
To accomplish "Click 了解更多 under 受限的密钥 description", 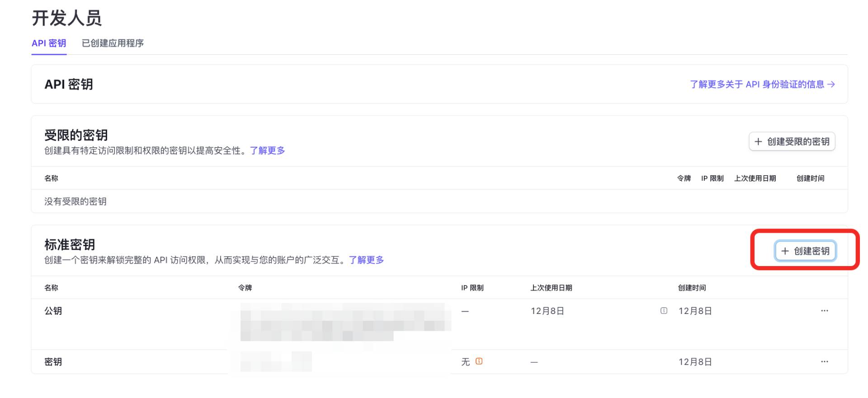I will pyautogui.click(x=267, y=150).
